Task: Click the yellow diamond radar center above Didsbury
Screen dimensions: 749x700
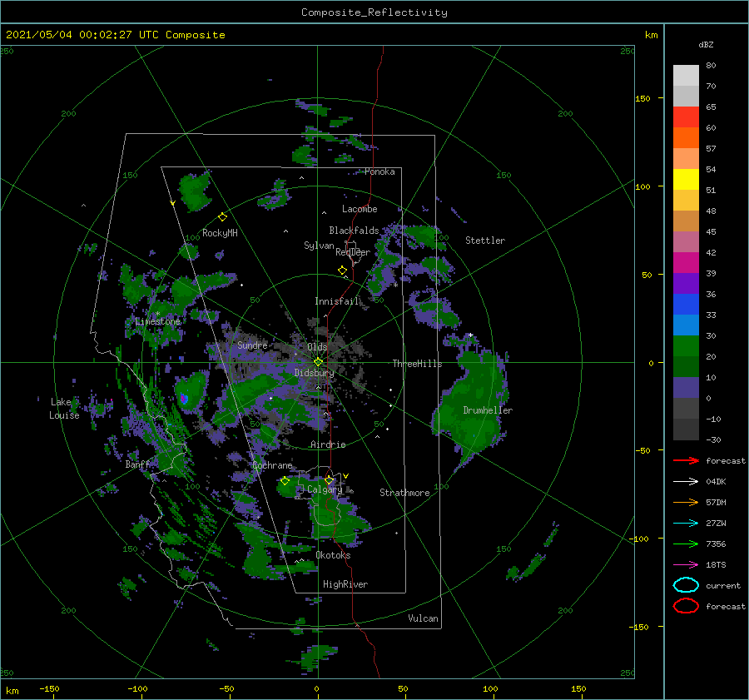Action: pyautogui.click(x=318, y=362)
